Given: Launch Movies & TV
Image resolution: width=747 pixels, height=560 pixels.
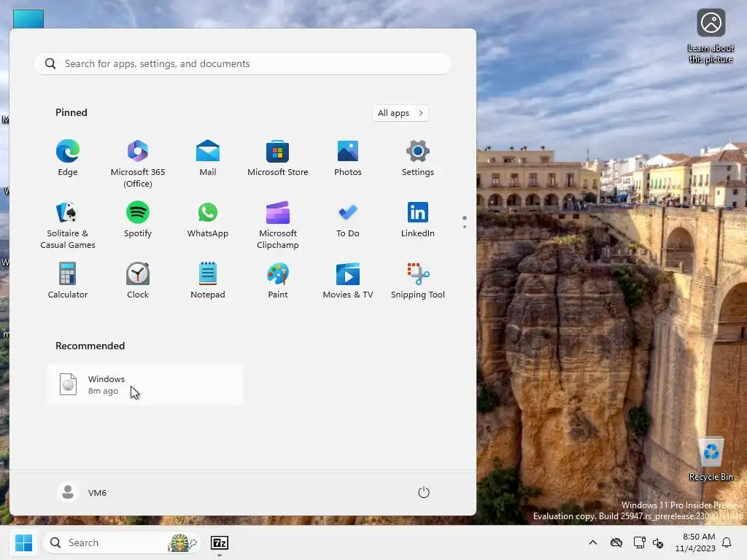Looking at the screenshot, I should tap(348, 281).
